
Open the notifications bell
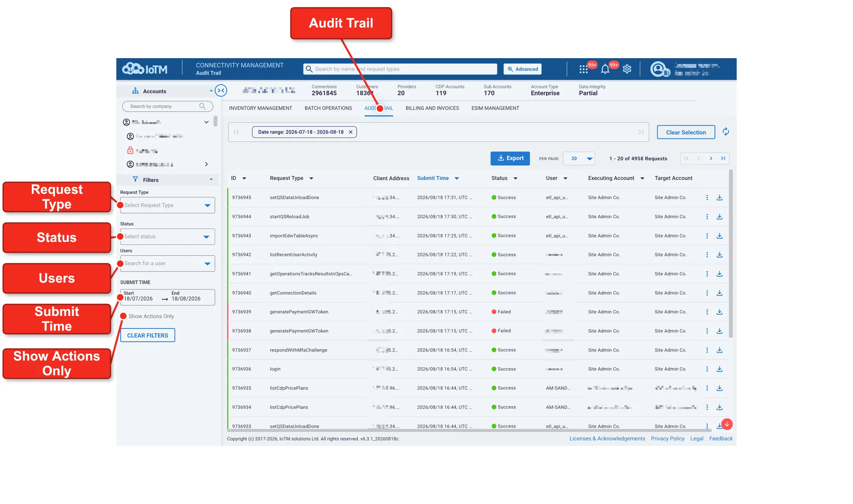tap(605, 69)
